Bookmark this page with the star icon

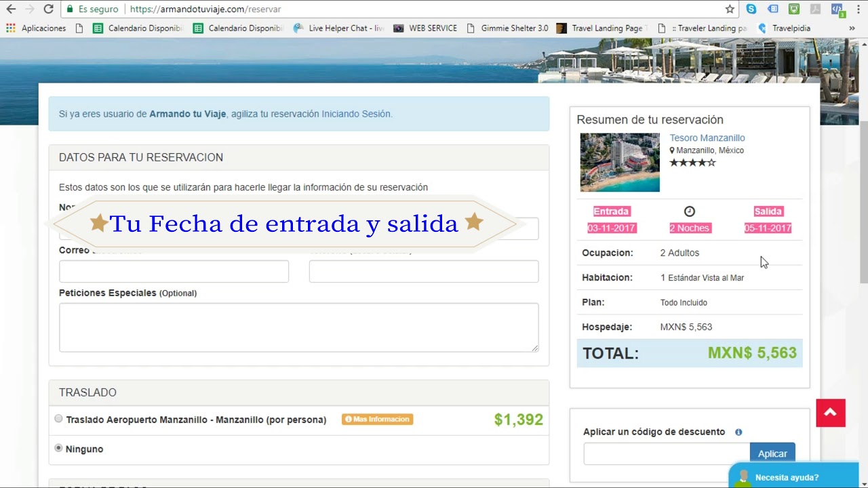[x=730, y=9]
